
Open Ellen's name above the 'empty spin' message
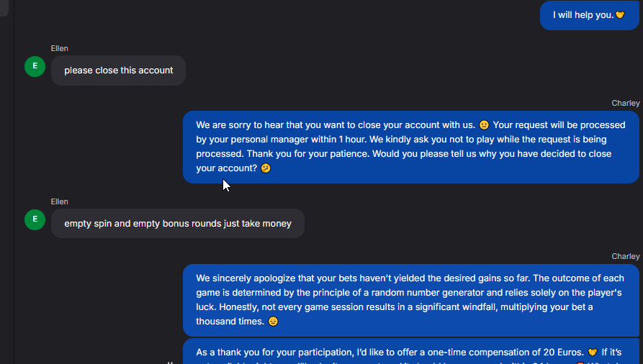[x=60, y=201]
